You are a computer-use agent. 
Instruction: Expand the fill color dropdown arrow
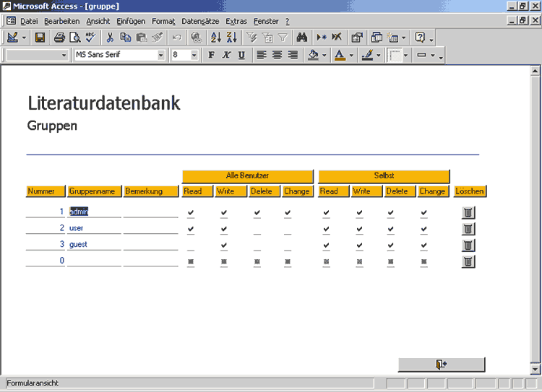pos(323,55)
